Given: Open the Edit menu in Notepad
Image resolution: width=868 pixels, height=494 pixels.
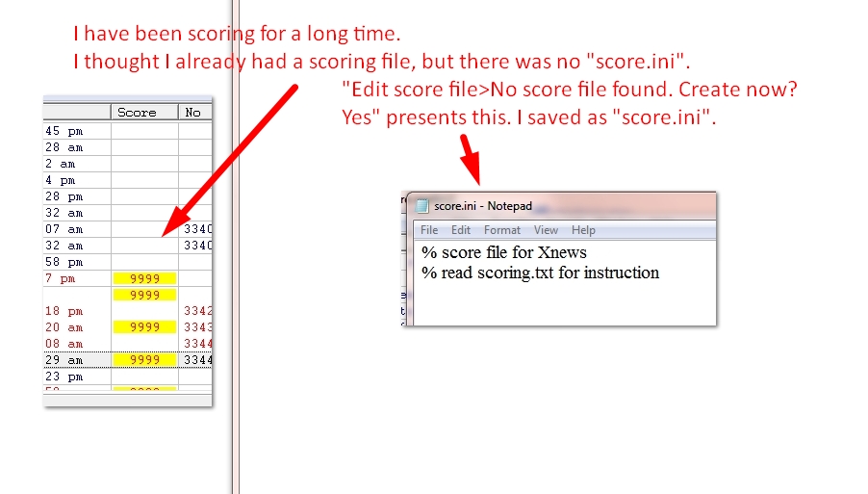Looking at the screenshot, I should tap(461, 230).
